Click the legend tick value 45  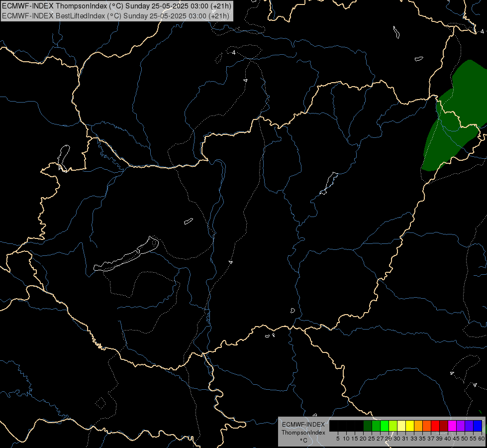pos(456,439)
